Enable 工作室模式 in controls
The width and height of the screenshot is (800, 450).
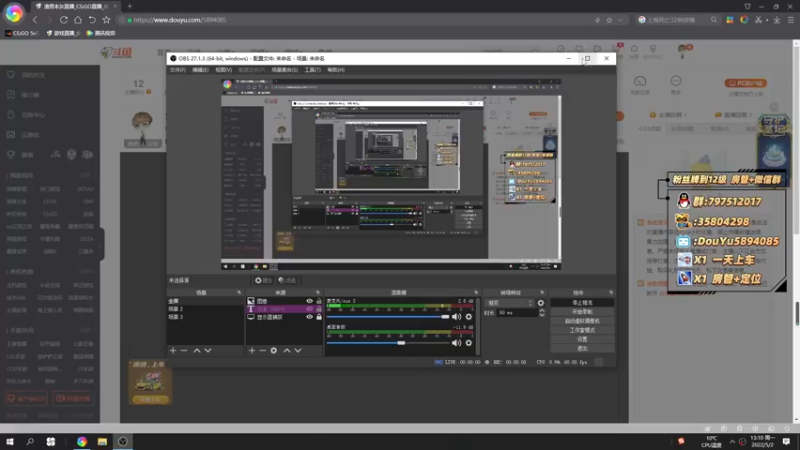[582, 330]
